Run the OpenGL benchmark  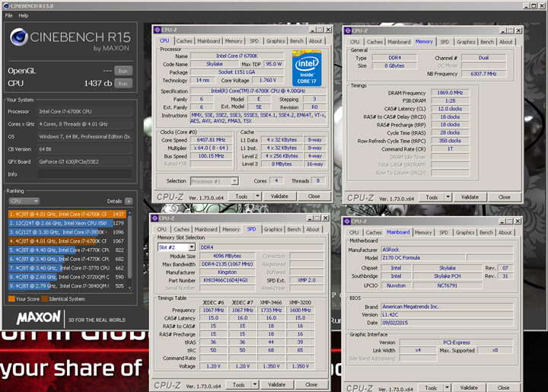point(122,71)
